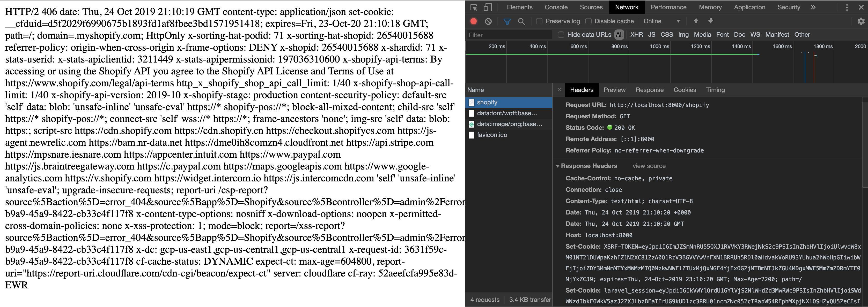The height and width of the screenshot is (307, 868).
Task: Filter requests by WS
Action: pos(755,35)
